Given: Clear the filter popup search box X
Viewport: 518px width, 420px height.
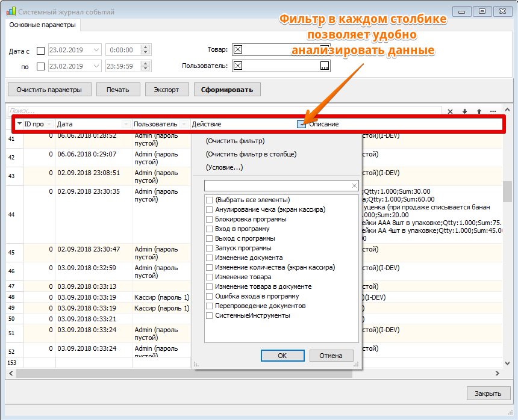Looking at the screenshot, I should point(354,186).
